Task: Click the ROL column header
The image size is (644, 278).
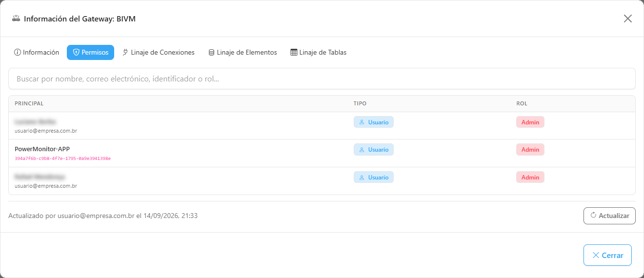Action: pos(522,103)
